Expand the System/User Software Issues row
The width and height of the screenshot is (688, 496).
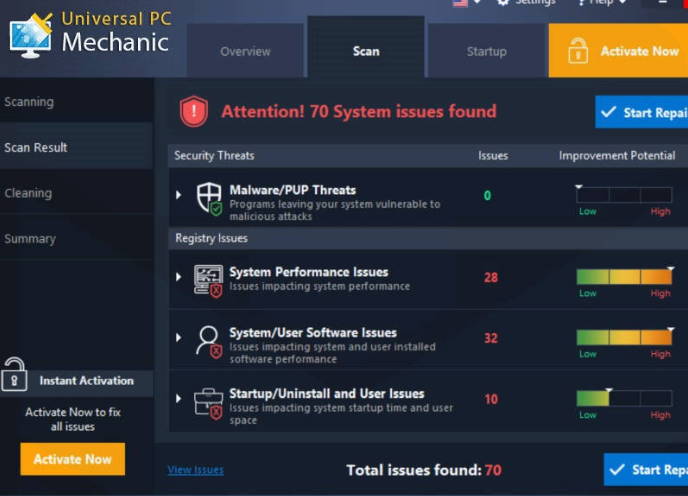click(x=179, y=338)
